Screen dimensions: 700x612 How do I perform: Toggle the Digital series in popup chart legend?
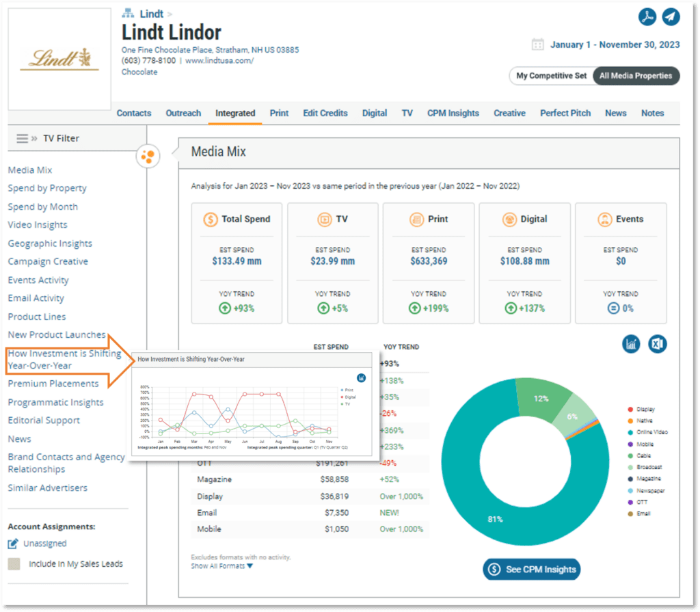click(348, 397)
